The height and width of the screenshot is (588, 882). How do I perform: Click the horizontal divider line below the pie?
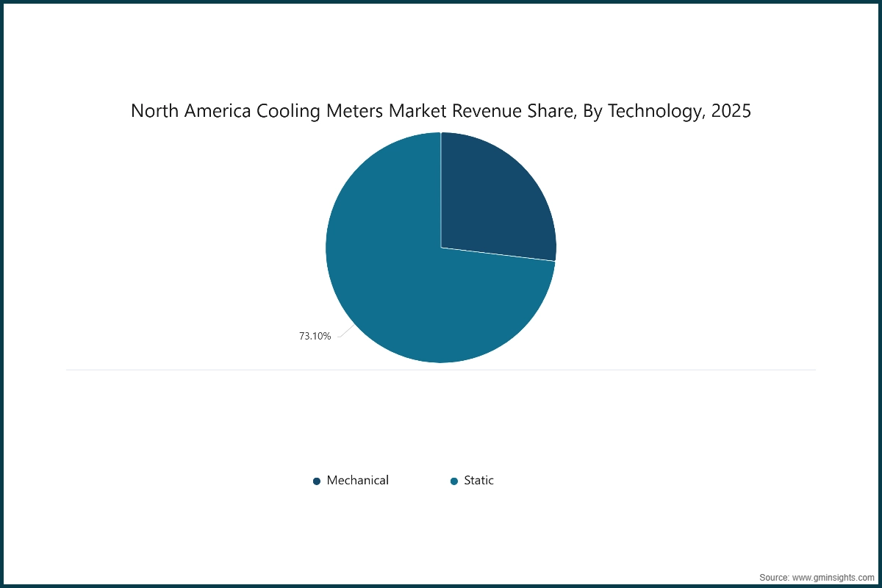pyautogui.click(x=441, y=369)
